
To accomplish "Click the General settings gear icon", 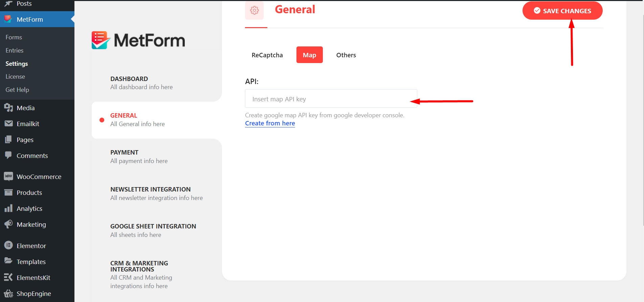I will pyautogui.click(x=254, y=11).
